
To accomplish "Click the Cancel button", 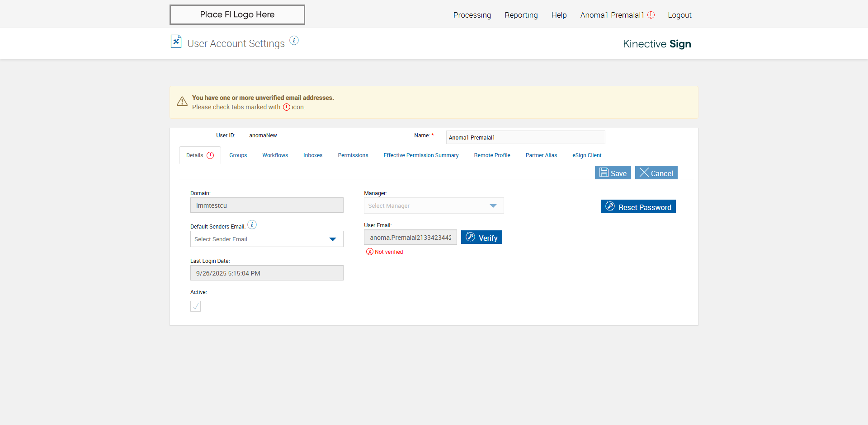I will pyautogui.click(x=656, y=173).
